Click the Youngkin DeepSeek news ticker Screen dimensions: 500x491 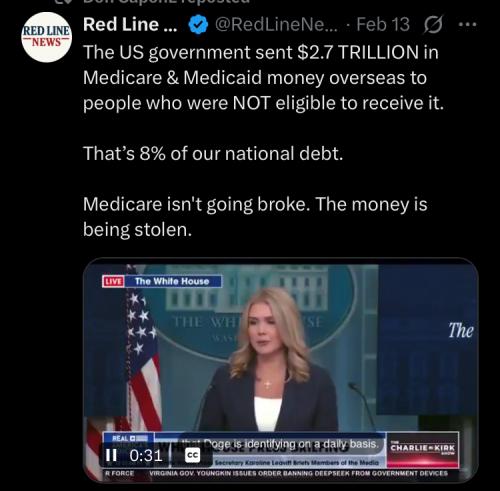[298, 473]
